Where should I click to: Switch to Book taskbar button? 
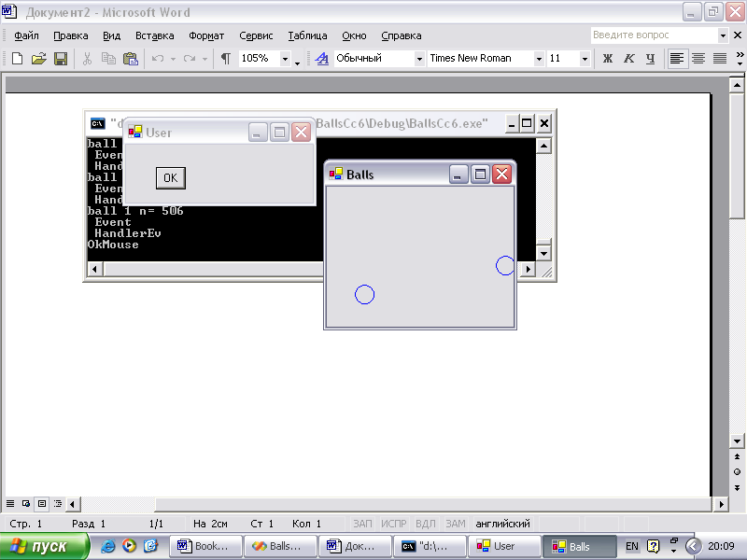206,546
